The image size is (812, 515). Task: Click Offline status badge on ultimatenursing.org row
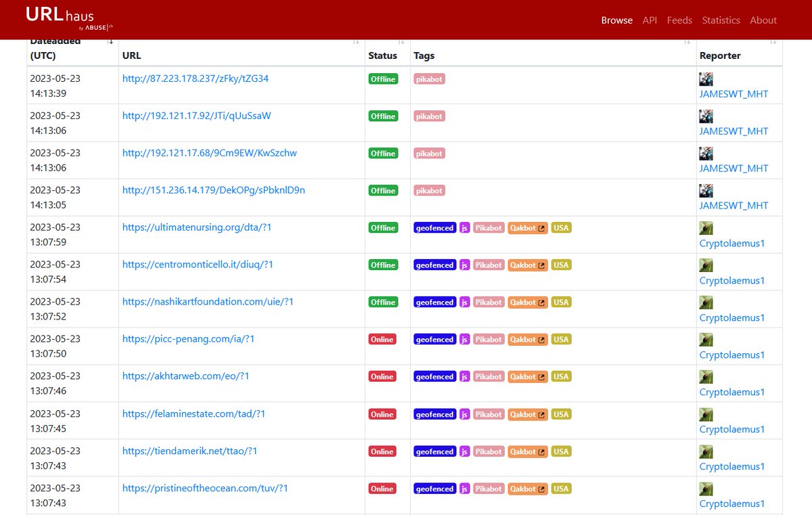383,228
